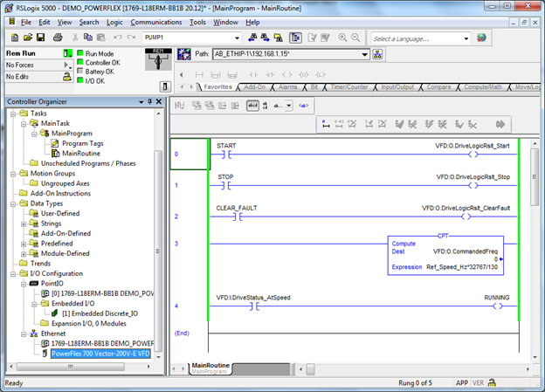Open the PUMP1 search dropdown
This screenshot has height=392, width=545.
pos(237,38)
